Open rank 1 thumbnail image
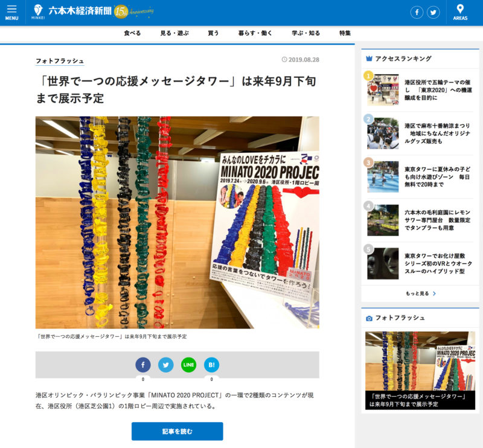The height and width of the screenshot is (448, 483). [x=383, y=90]
